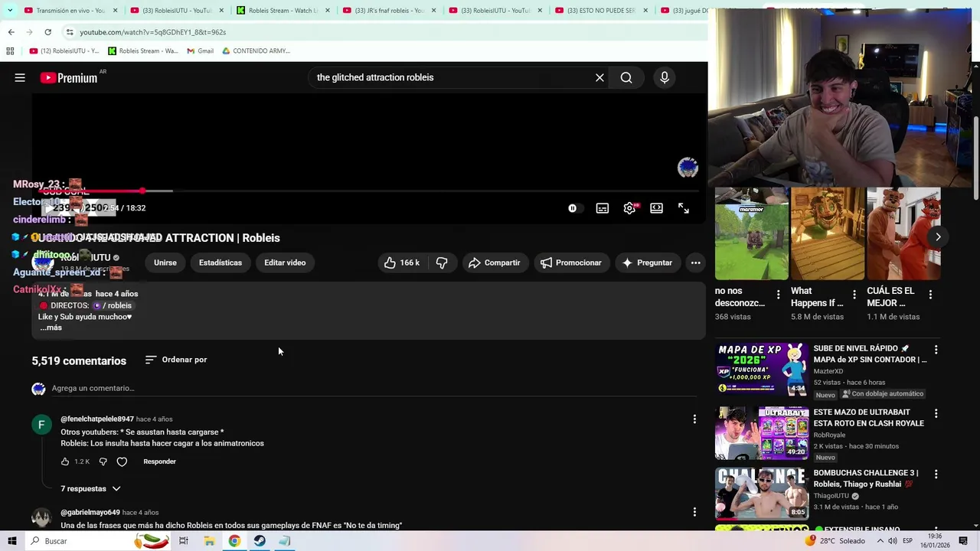Like the @fenelchatpelele8947 comment
The height and width of the screenshot is (551, 980).
pos(65,461)
